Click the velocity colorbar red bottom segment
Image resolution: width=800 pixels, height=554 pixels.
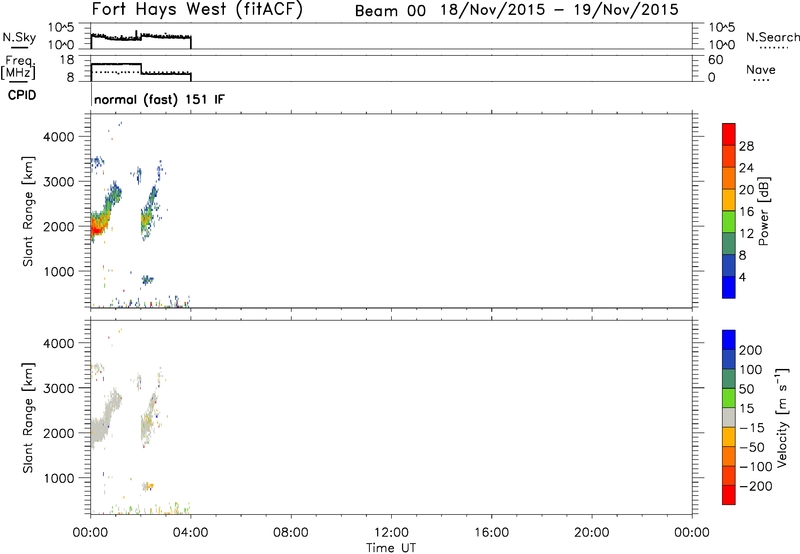pos(729,495)
